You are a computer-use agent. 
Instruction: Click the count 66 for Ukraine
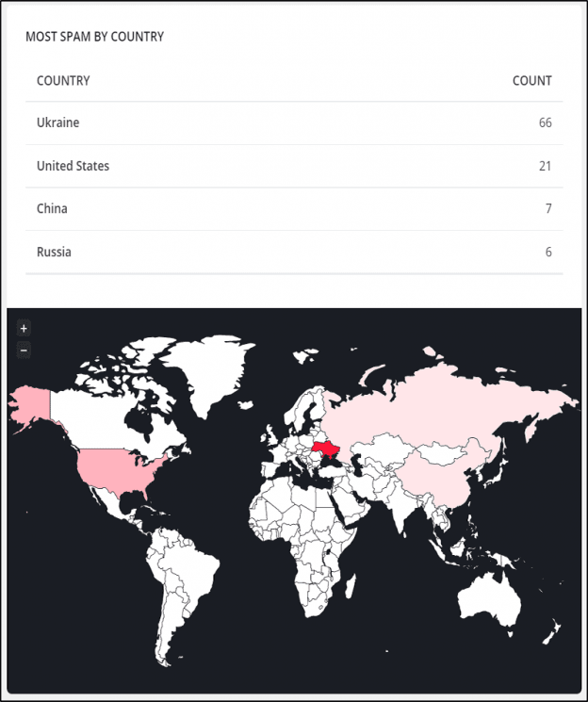(545, 123)
